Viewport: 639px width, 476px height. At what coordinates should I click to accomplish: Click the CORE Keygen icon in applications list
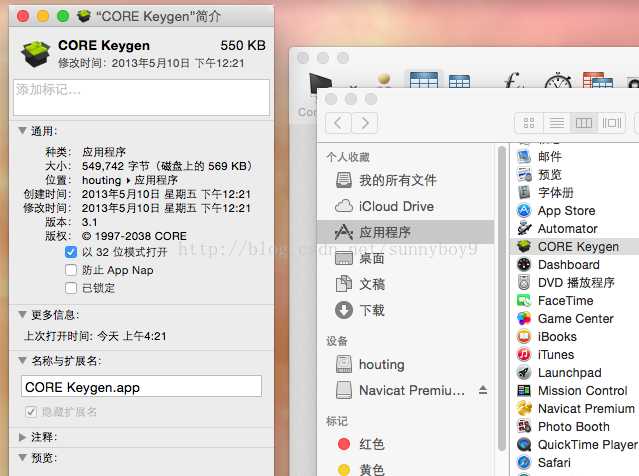pos(524,247)
